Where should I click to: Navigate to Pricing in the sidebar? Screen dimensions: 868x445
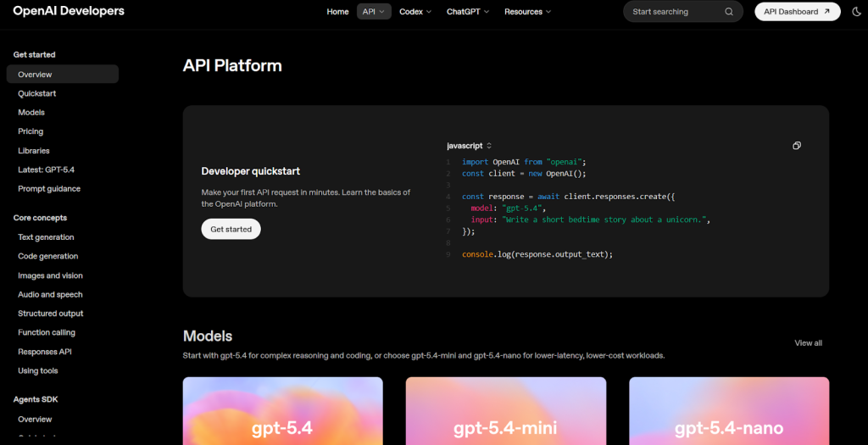click(x=31, y=131)
